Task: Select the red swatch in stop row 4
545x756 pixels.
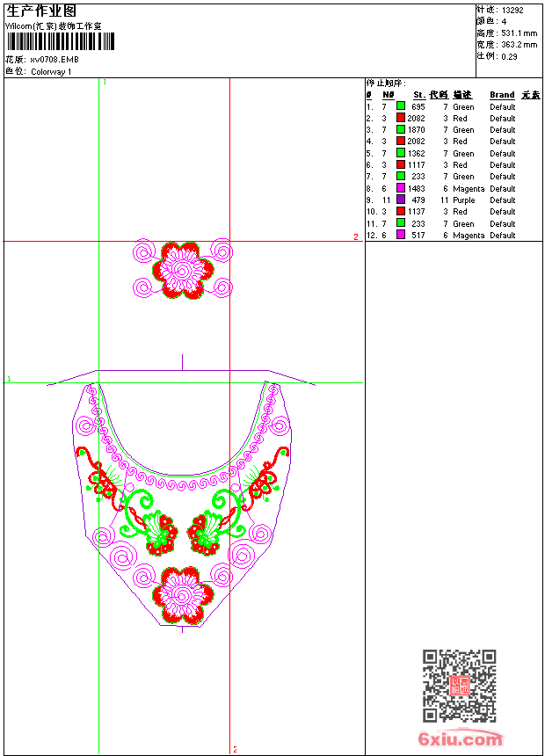Action: click(401, 141)
